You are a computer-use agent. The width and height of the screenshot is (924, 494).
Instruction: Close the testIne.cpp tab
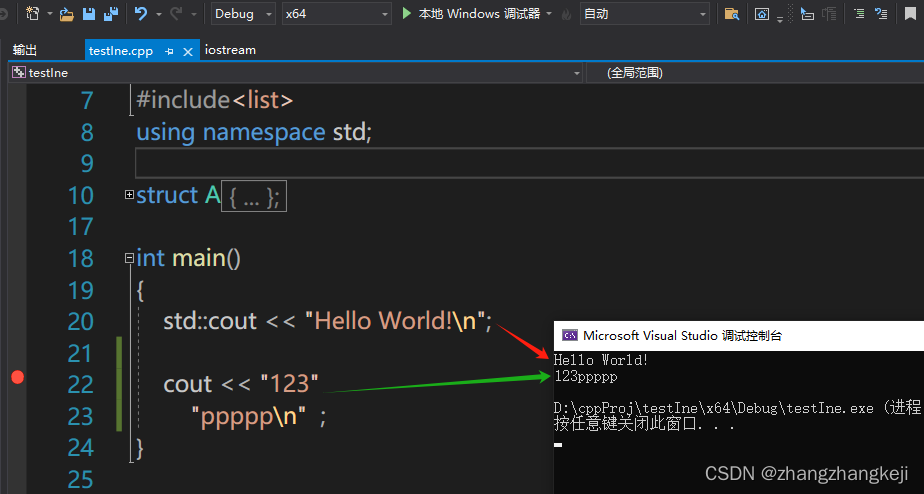click(188, 51)
